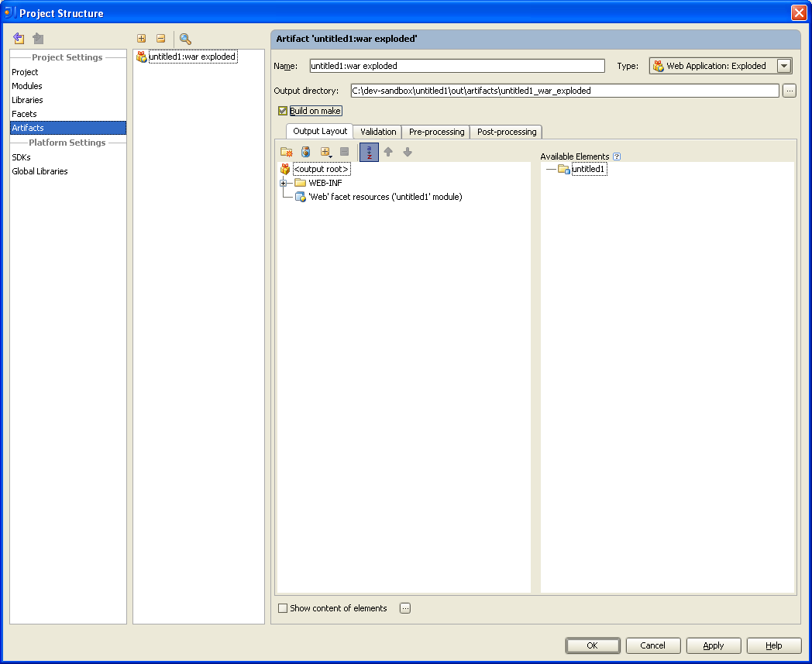Viewport: 812px width, 664px height.
Task: Click the artifact Name input field
Action: click(457, 66)
